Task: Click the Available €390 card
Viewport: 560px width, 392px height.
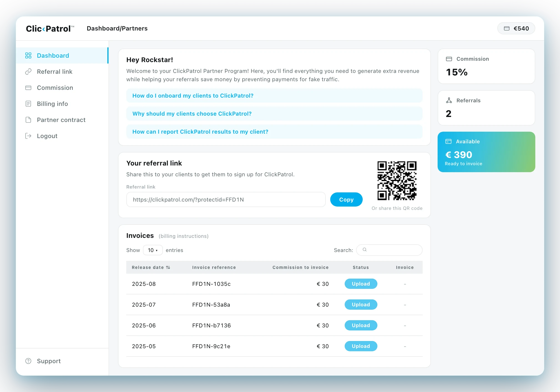Action: click(486, 152)
